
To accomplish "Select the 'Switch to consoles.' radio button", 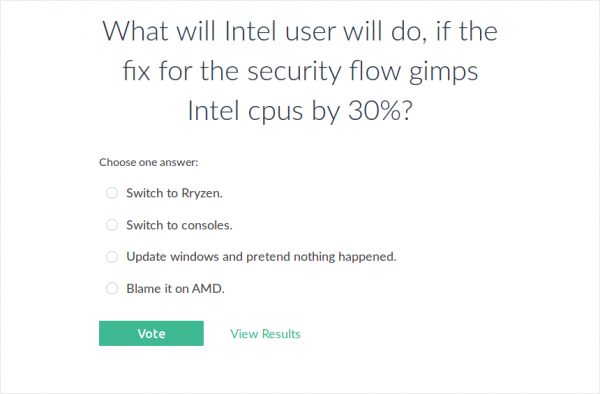I will coord(112,225).
